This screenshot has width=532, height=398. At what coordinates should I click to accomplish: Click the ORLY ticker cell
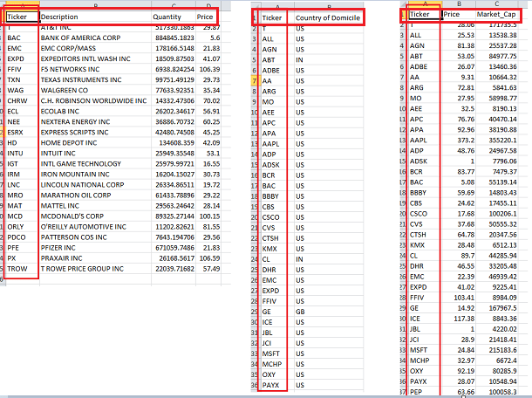pyautogui.click(x=23, y=227)
